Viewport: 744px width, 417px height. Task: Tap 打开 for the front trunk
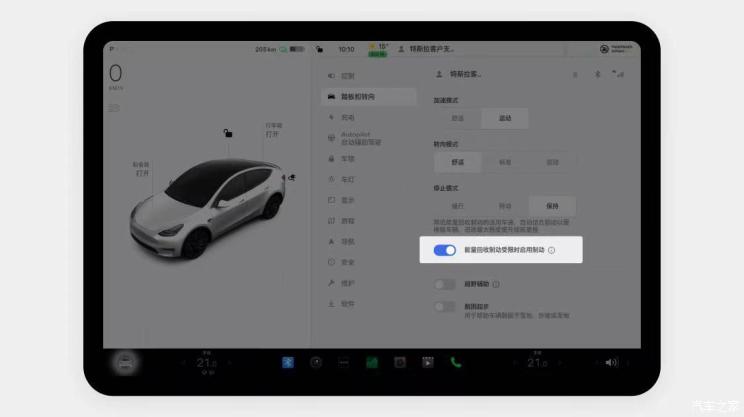click(x=142, y=173)
